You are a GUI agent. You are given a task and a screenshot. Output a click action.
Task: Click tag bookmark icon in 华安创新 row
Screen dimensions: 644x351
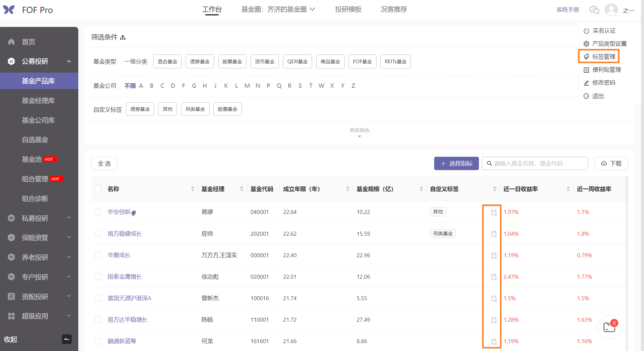494,213
